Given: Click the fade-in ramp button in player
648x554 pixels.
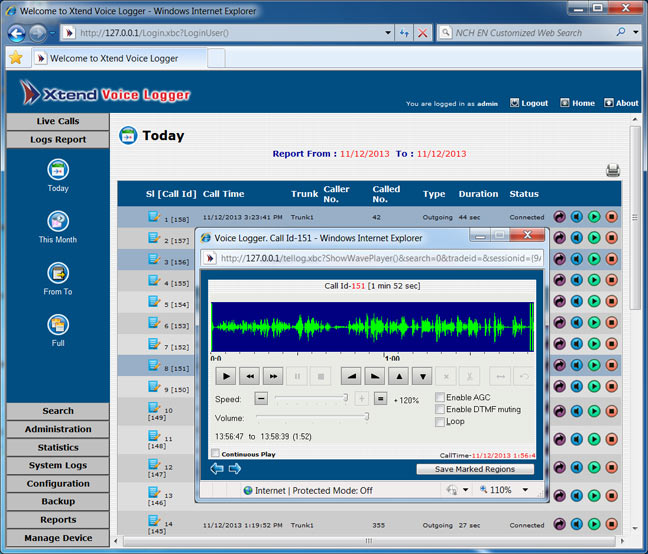Looking at the screenshot, I should 351,376.
